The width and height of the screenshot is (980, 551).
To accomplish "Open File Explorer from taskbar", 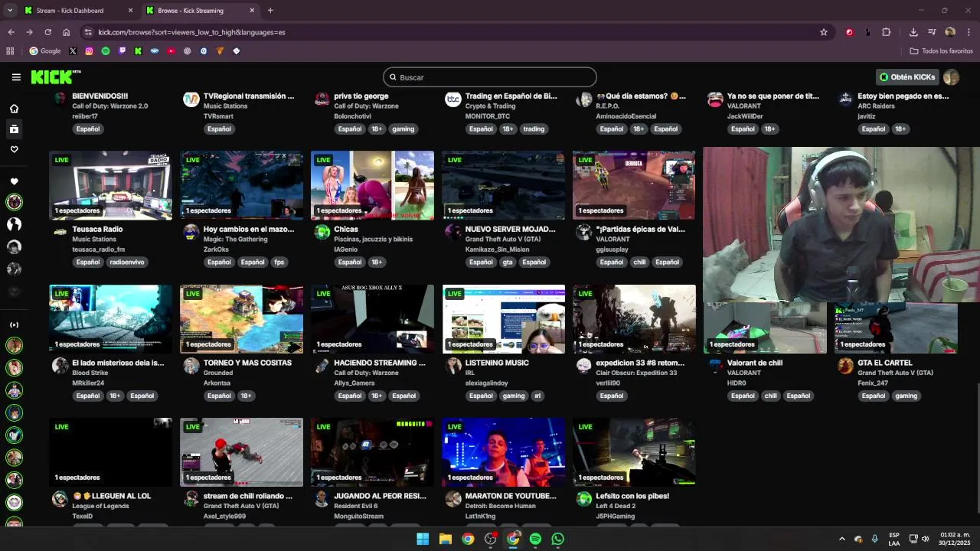I will pos(445,539).
